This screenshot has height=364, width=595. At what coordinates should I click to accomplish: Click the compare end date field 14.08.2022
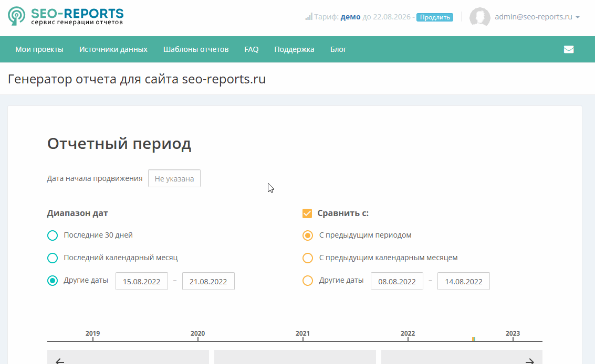(x=464, y=281)
